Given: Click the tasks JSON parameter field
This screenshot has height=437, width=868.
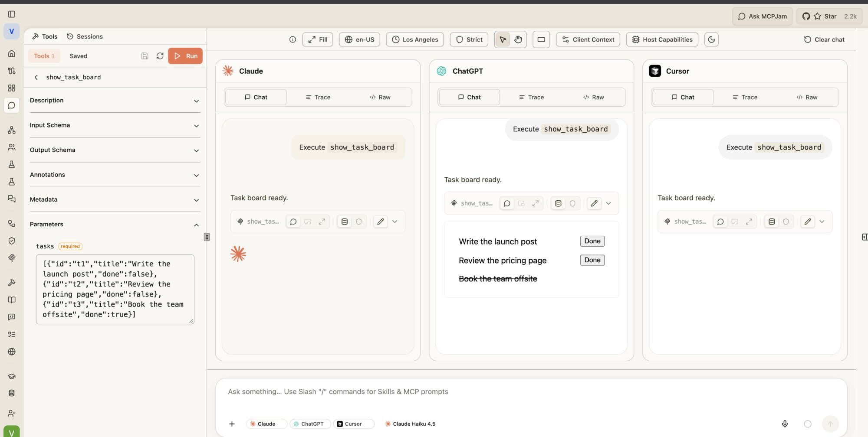Looking at the screenshot, I should (x=115, y=289).
